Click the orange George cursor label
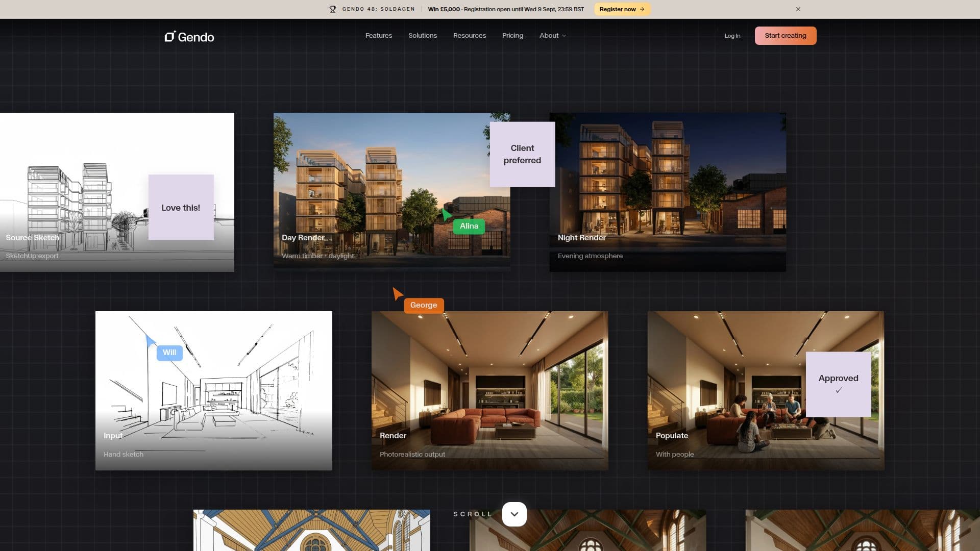The height and width of the screenshot is (551, 980). coord(424,305)
